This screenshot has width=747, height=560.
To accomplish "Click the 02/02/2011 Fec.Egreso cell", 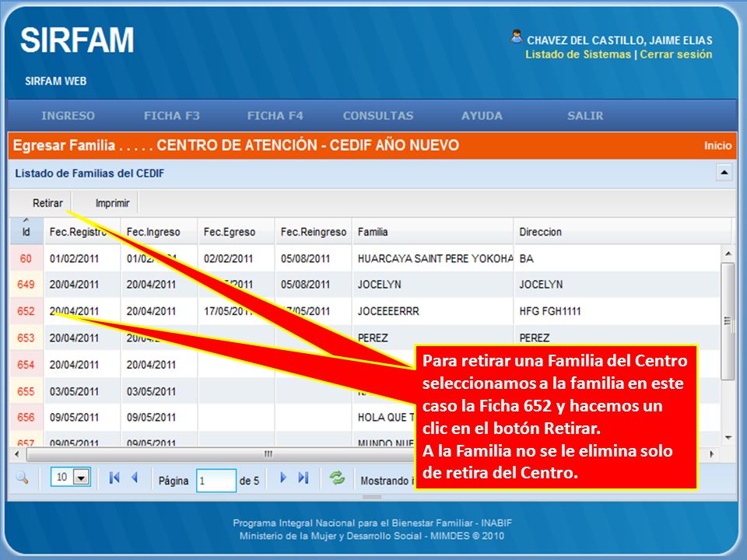I will tap(237, 258).
